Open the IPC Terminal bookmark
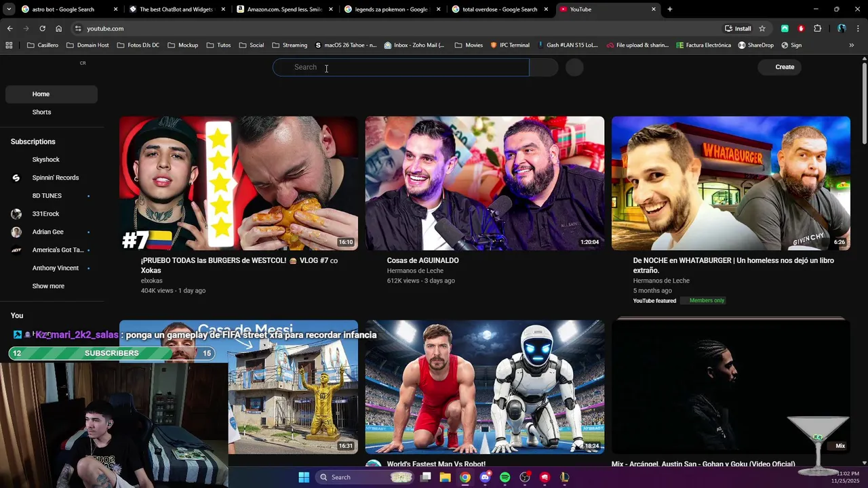Screen dimensions: 868x488 point(509,45)
